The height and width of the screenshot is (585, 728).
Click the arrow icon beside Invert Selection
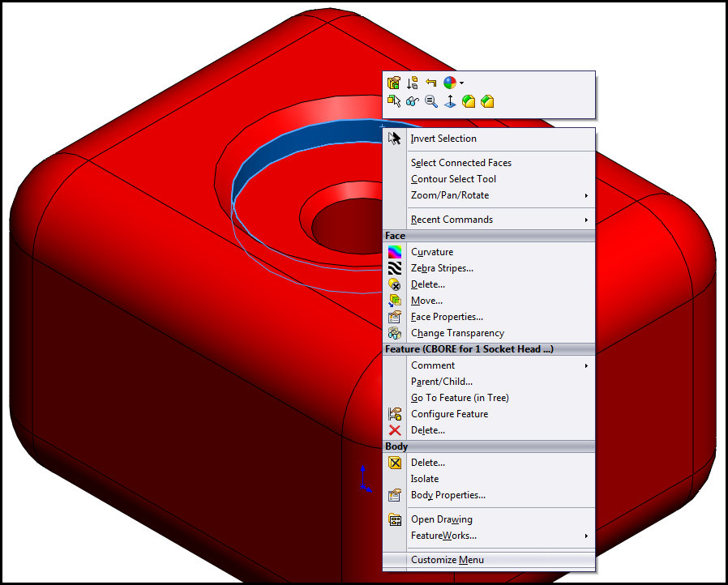394,139
